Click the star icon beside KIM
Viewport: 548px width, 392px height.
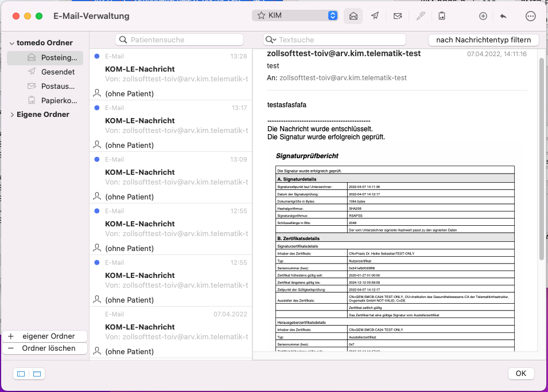tap(261, 15)
